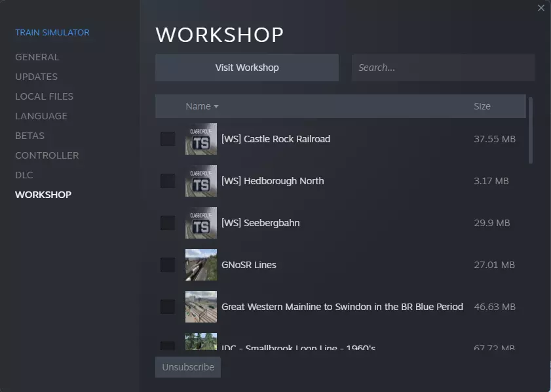Viewport: 551px width, 392px height.
Task: Click the 3.17 MB size value
Action: (491, 181)
